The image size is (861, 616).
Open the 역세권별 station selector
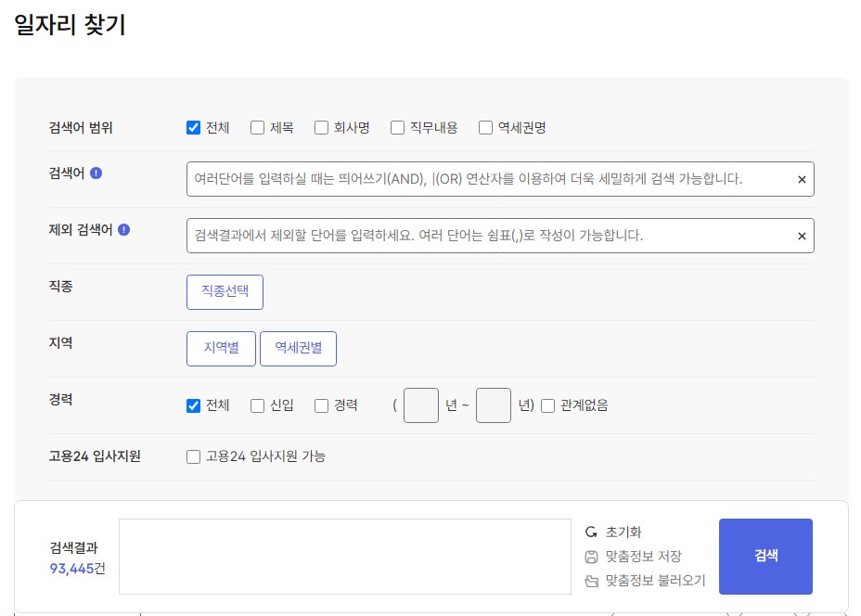coord(298,348)
